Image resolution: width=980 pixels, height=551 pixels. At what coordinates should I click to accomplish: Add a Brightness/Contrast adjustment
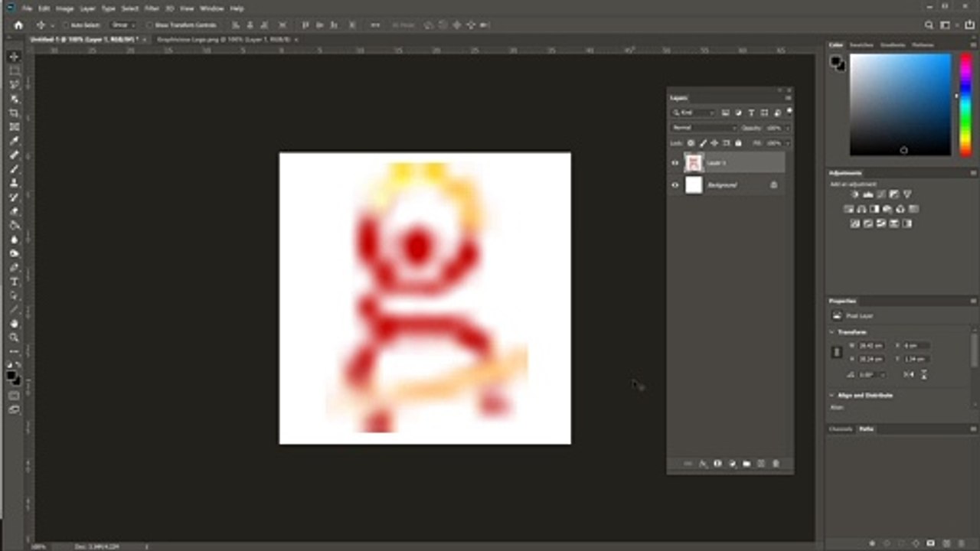(854, 194)
